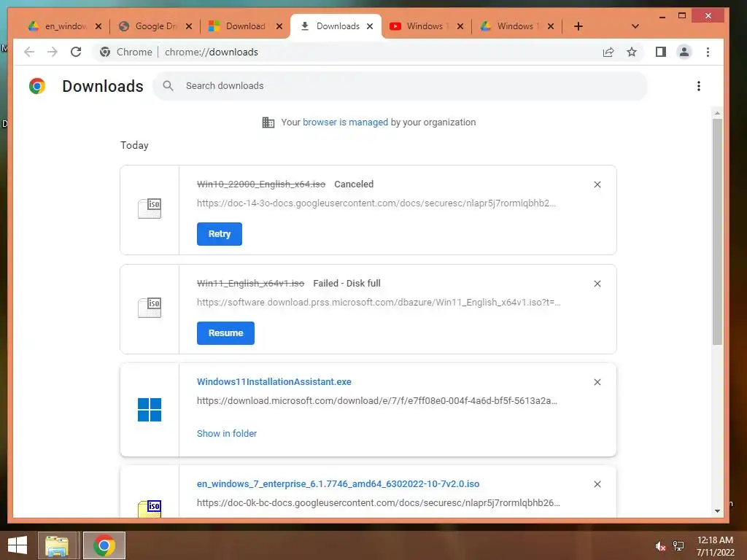Switch to the last Windows Drive tab
Viewport: 747px width, 560px height.
coord(517,26)
